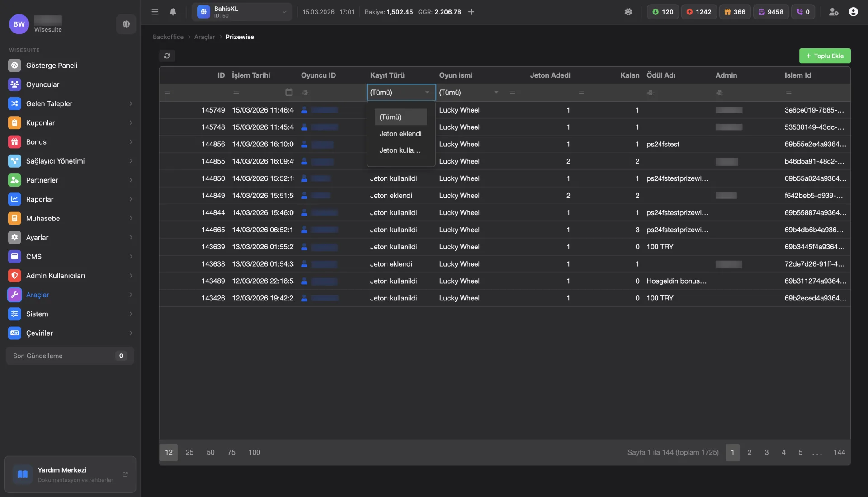This screenshot has height=497, width=868.
Task: Set page size to 100 rows
Action: click(254, 452)
